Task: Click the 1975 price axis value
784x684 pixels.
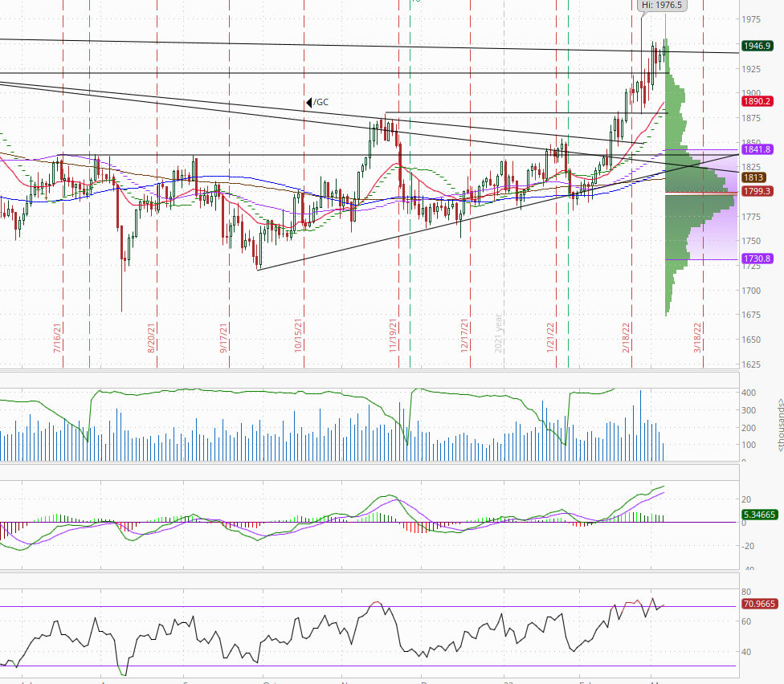Action: (x=752, y=19)
